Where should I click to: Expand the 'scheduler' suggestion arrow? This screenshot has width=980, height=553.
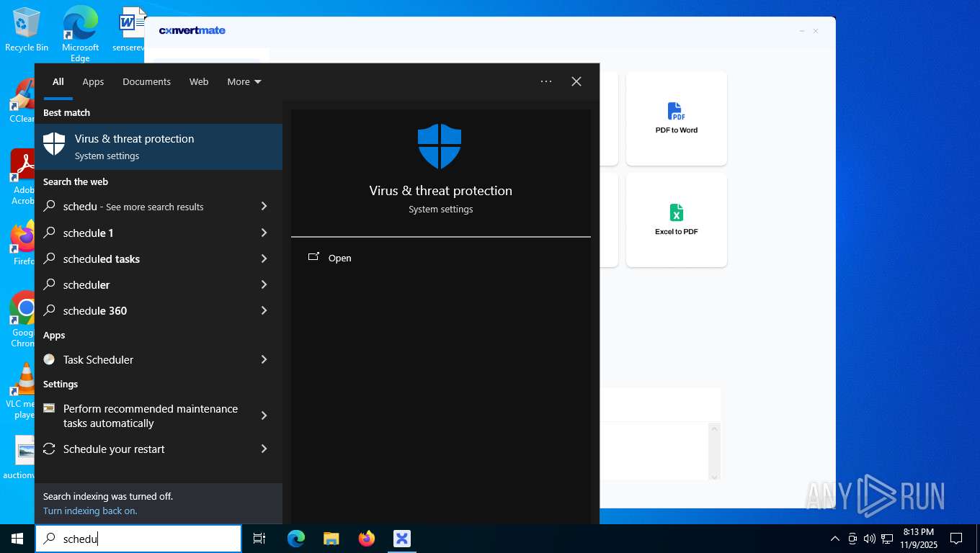[264, 284]
